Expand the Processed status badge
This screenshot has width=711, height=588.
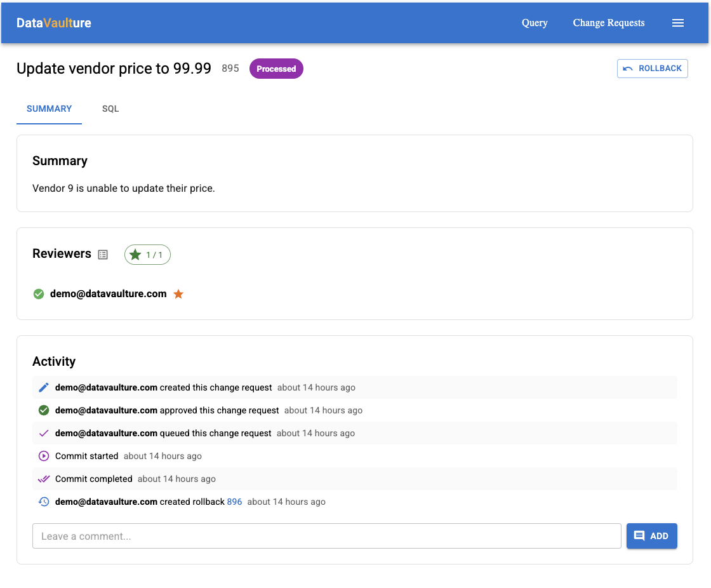(276, 68)
